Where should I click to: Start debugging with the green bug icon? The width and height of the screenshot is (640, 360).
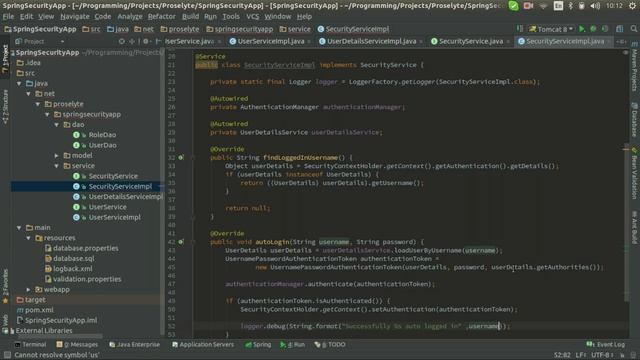click(593, 29)
